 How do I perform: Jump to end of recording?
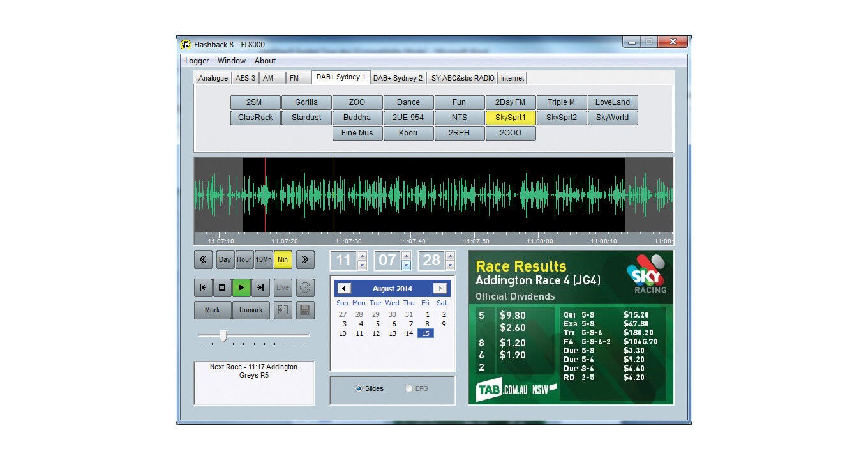260,287
